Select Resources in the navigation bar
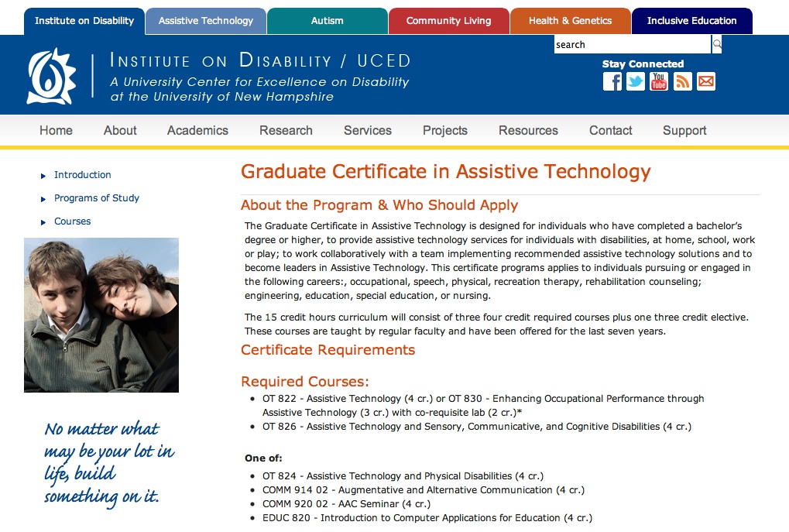Image resolution: width=789 pixels, height=532 pixels. coord(528,130)
